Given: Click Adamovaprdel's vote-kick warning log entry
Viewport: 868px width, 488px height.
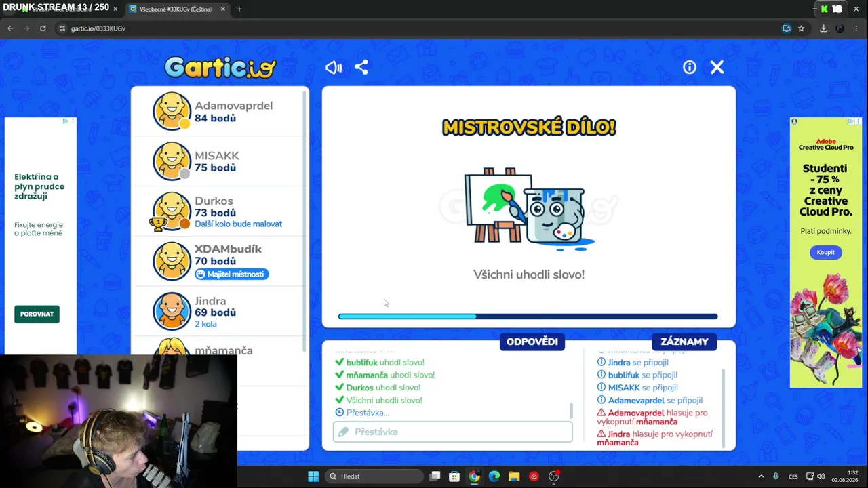Looking at the screenshot, I should point(652,417).
